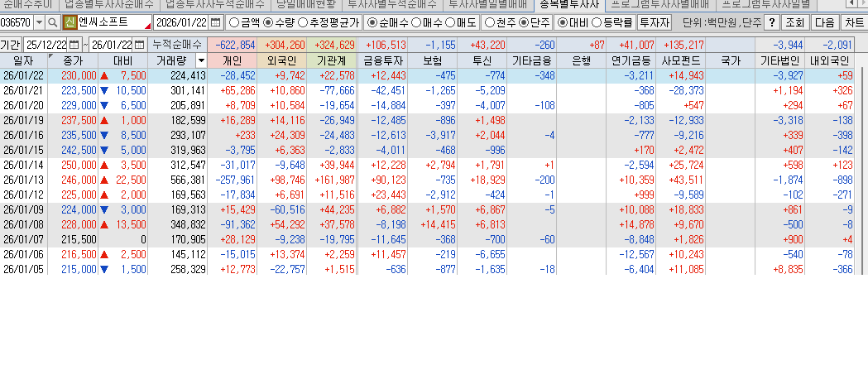Click the green 신 badge icon
Viewport: 868px width, 370px height.
[70, 22]
